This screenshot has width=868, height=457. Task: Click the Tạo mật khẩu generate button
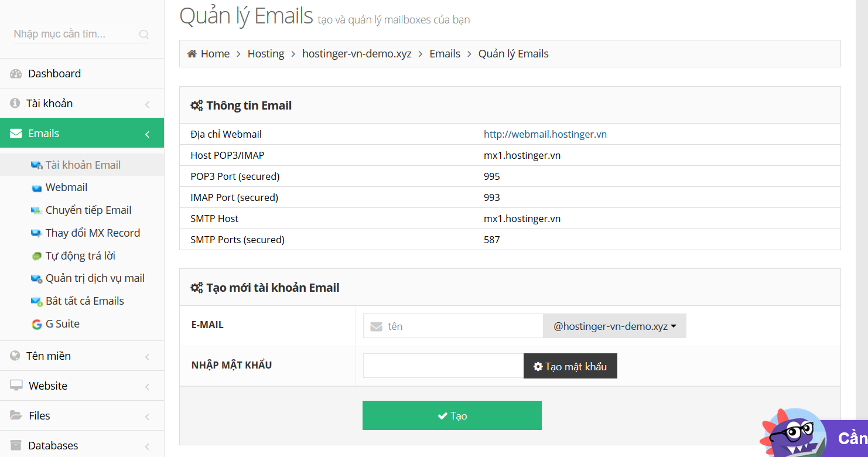tap(570, 366)
